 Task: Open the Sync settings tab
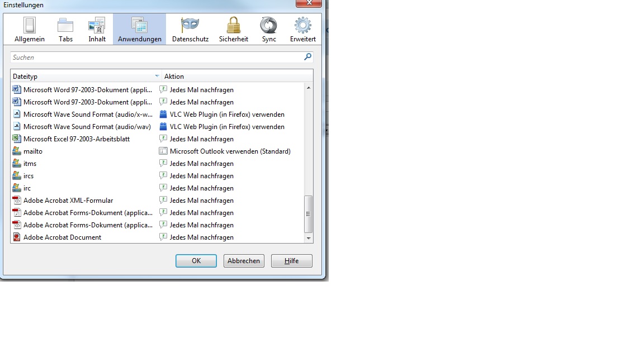click(269, 30)
